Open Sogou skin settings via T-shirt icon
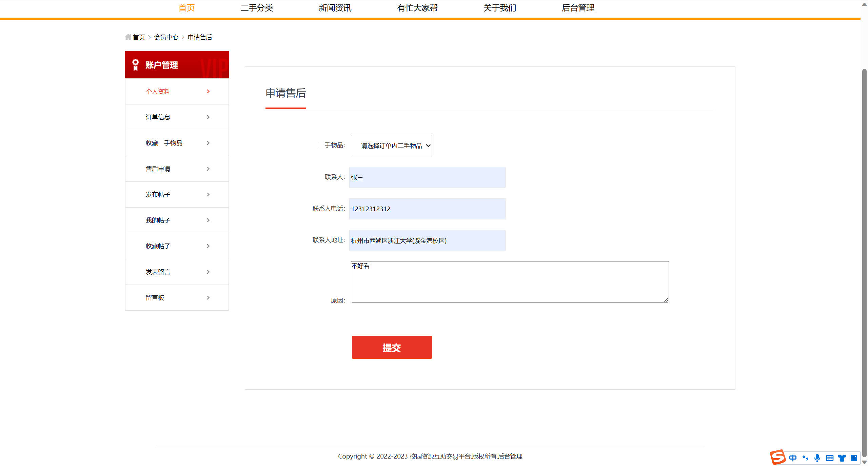This screenshot has width=868, height=466. click(842, 458)
